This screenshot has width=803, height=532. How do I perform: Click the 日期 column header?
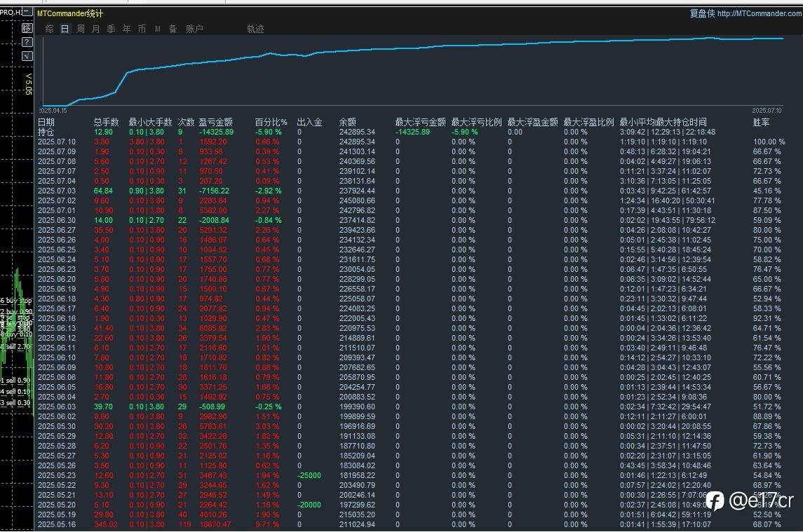[46, 122]
